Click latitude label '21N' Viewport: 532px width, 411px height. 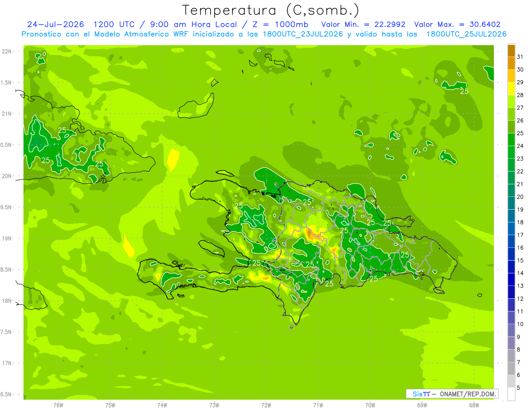[8, 114]
